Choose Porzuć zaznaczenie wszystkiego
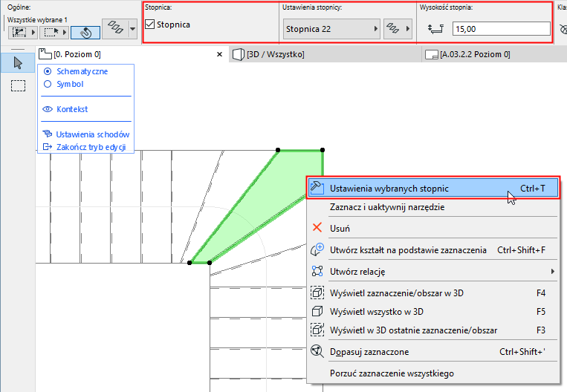567x392 pixels. 433,373
